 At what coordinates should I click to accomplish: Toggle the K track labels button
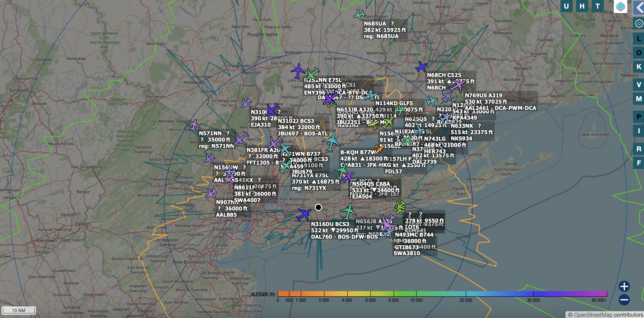[x=639, y=67]
